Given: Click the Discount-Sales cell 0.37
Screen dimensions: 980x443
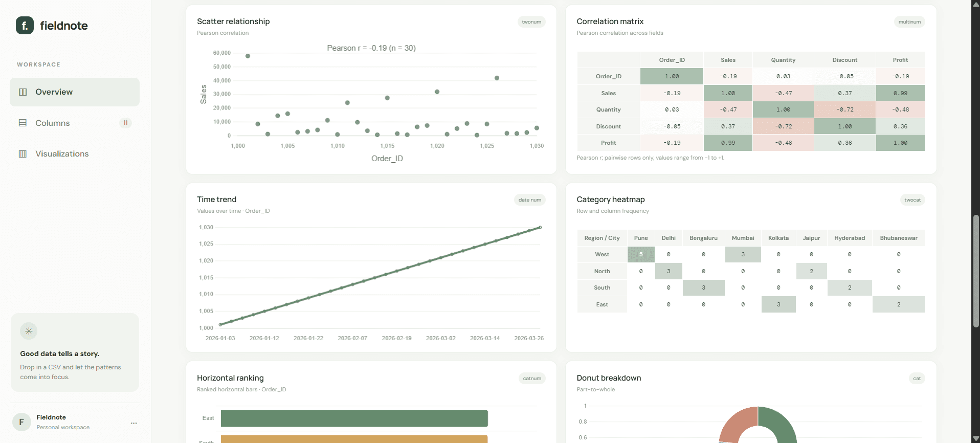Looking at the screenshot, I should pyautogui.click(x=728, y=126).
